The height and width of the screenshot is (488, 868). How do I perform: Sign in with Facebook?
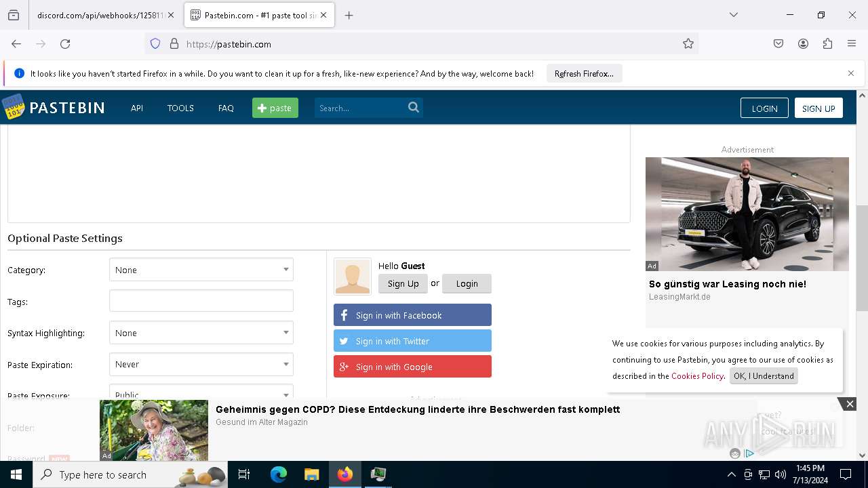pyautogui.click(x=412, y=315)
